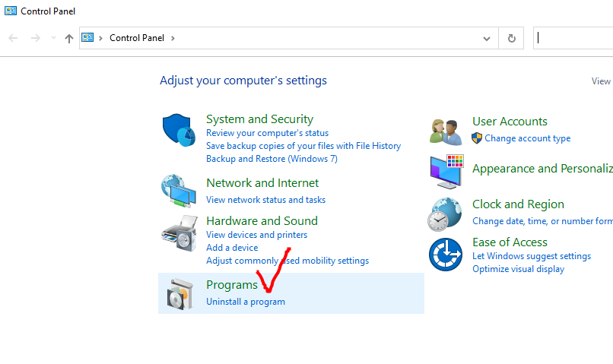Click the Control Panel icon in address bar
The width and height of the screenshot is (613, 364).
coord(87,37)
